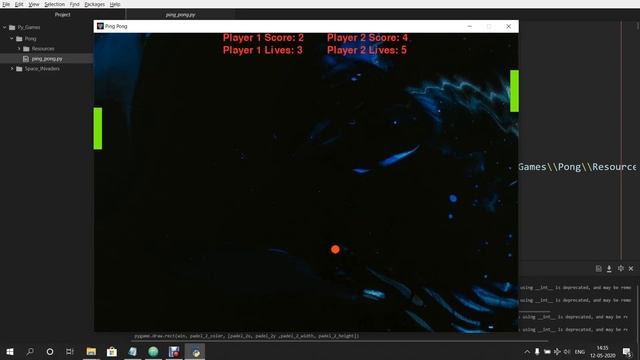Click the download output icon in console panel
This screenshot has width=640, height=360.
click(x=609, y=269)
